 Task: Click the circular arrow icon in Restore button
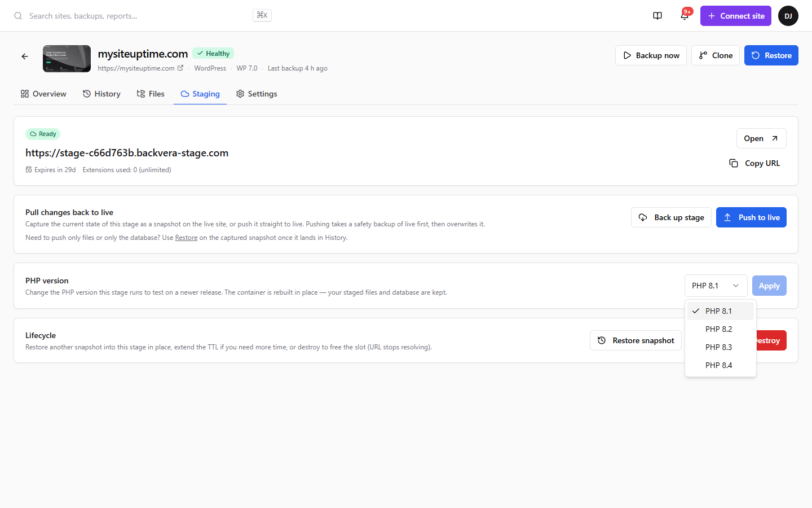pyautogui.click(x=756, y=55)
